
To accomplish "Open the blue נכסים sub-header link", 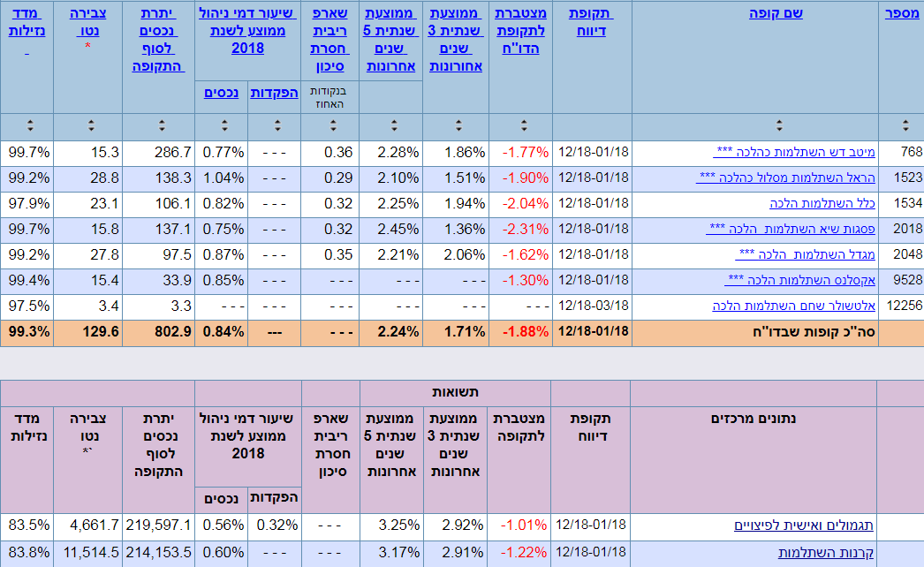I will [x=221, y=93].
